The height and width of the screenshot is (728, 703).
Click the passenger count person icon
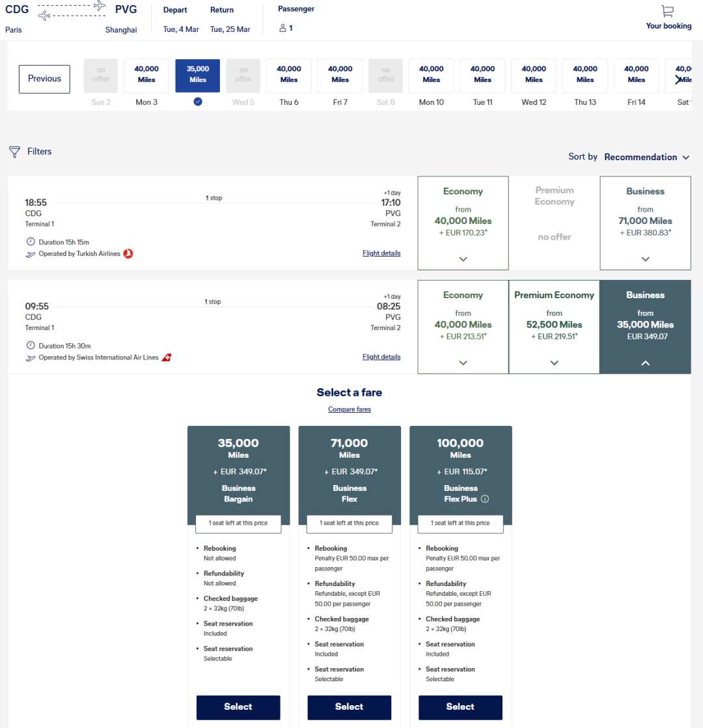click(283, 28)
